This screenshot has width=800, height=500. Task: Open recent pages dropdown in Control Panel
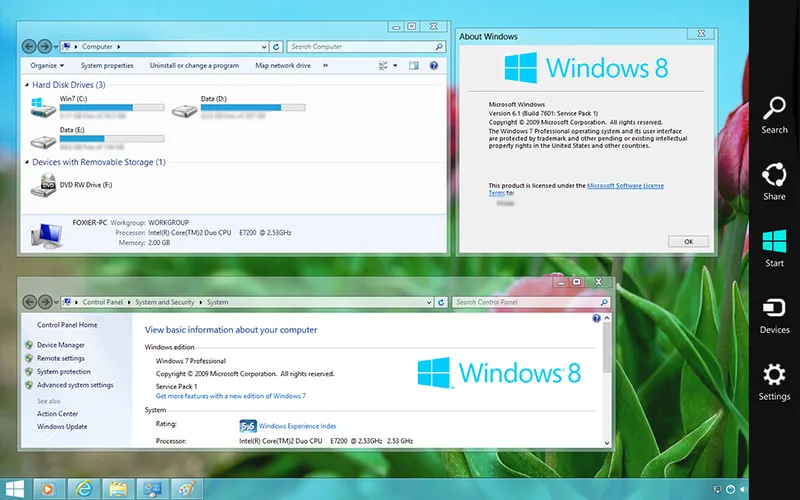tap(56, 303)
